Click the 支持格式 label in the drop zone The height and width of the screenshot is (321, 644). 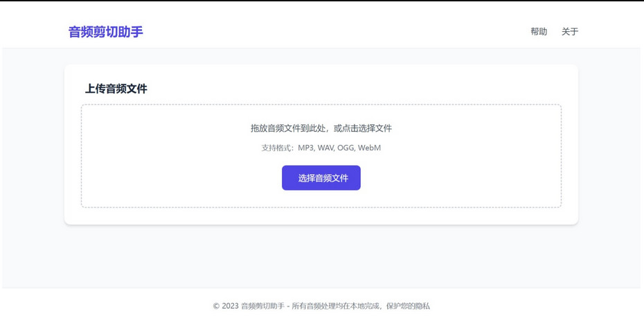277,148
